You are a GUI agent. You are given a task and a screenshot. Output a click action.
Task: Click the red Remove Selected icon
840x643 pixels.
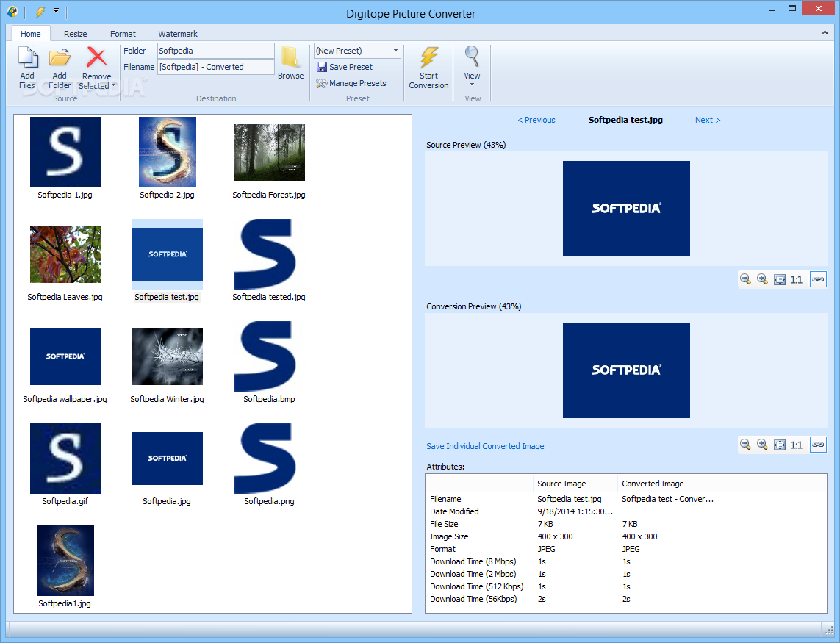pyautogui.click(x=97, y=57)
